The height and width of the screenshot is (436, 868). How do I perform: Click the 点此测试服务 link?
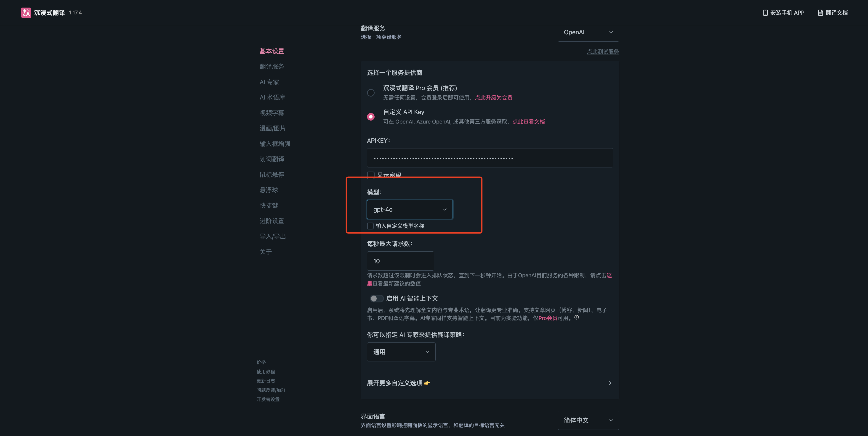(602, 52)
